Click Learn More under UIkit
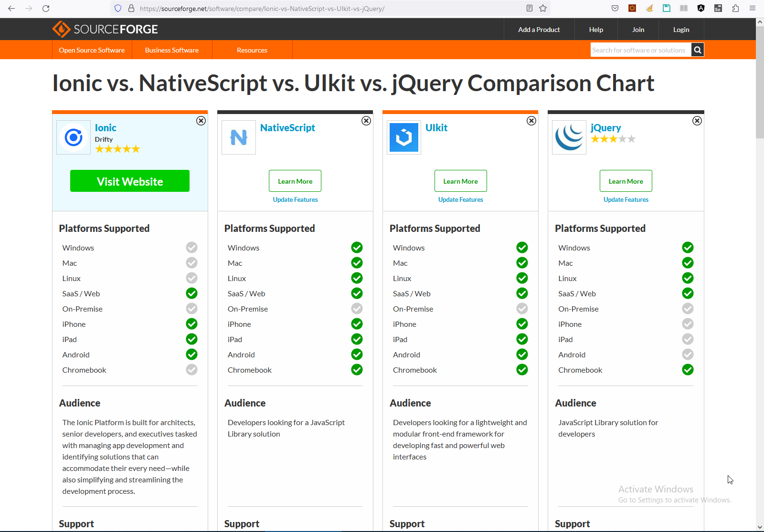 (x=461, y=181)
